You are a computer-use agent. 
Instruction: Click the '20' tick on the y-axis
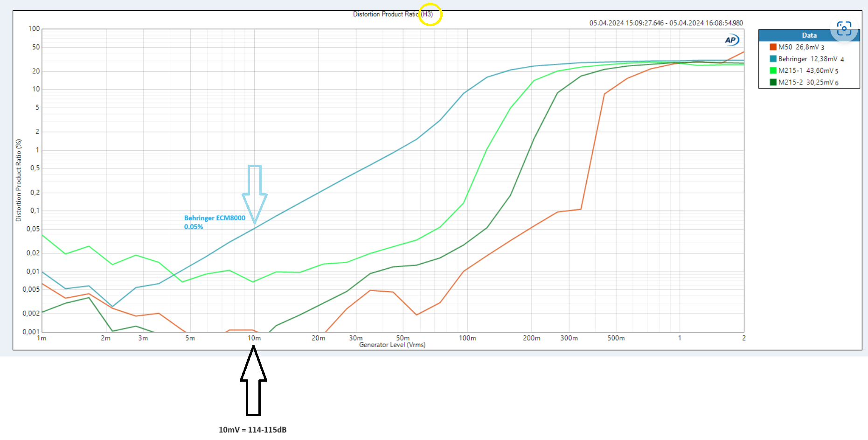[36, 71]
